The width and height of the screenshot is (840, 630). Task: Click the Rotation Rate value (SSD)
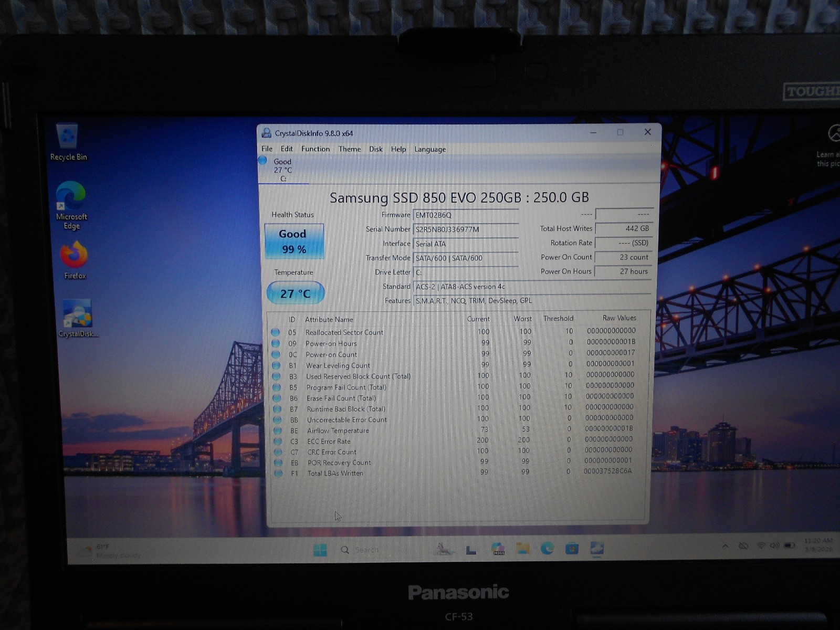624,243
